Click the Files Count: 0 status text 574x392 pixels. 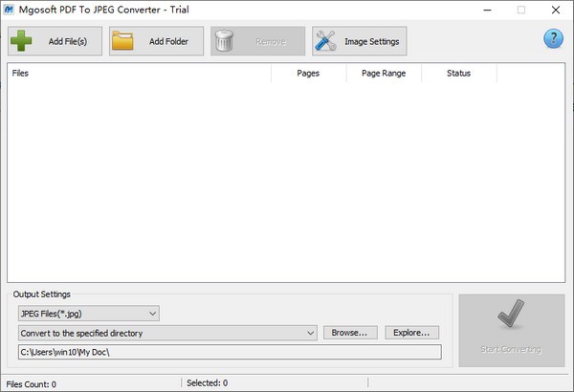tap(32, 384)
